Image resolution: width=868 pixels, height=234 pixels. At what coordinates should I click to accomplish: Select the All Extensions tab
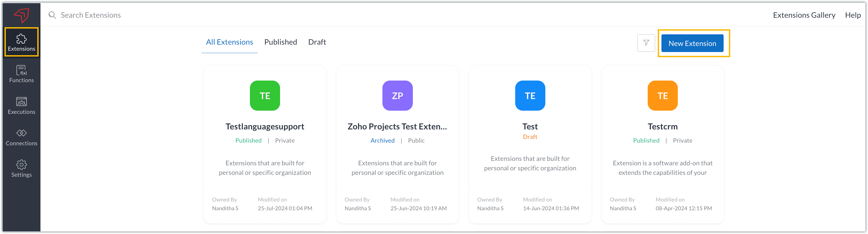[229, 42]
